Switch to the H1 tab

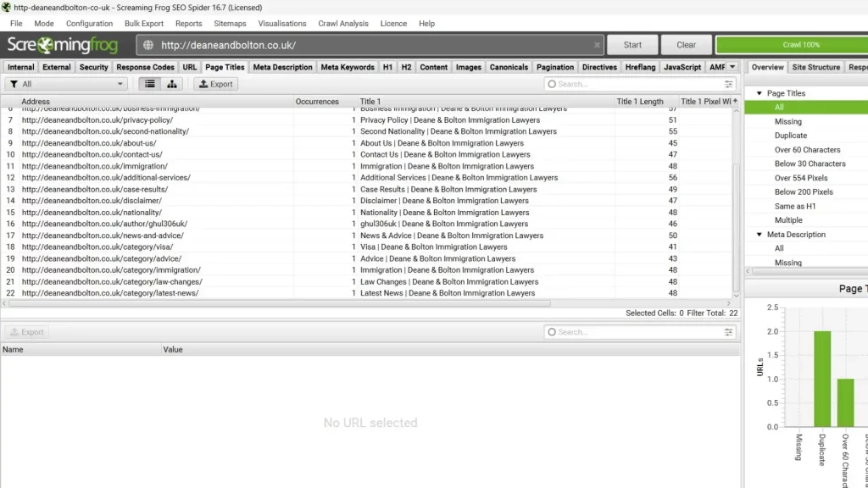387,67
